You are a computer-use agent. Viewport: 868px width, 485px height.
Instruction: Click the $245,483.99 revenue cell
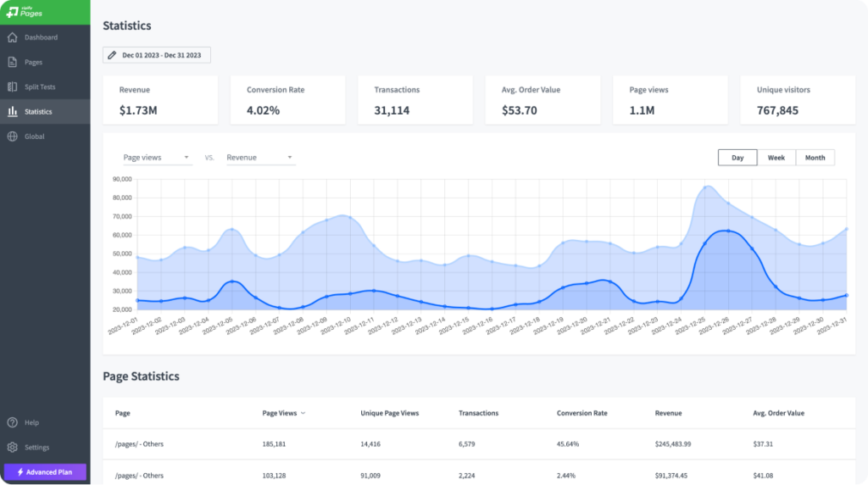(672, 444)
